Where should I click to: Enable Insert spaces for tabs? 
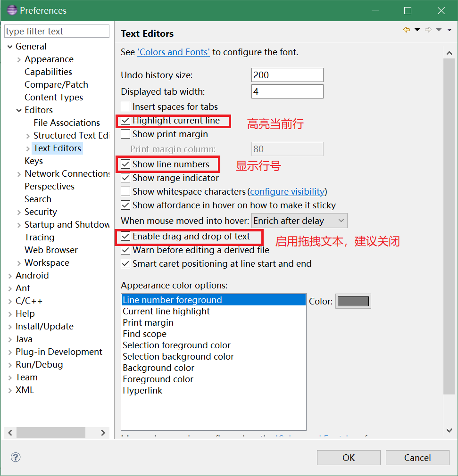pyautogui.click(x=125, y=107)
